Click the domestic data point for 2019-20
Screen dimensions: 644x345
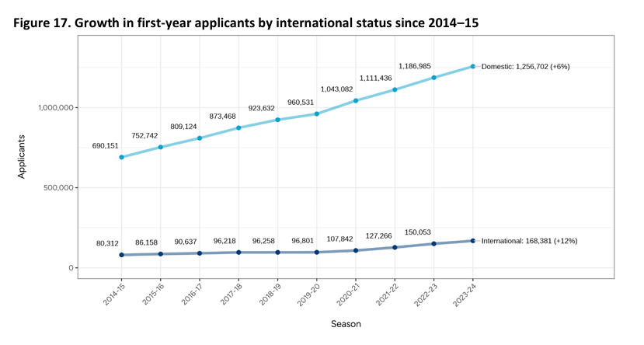pos(317,113)
